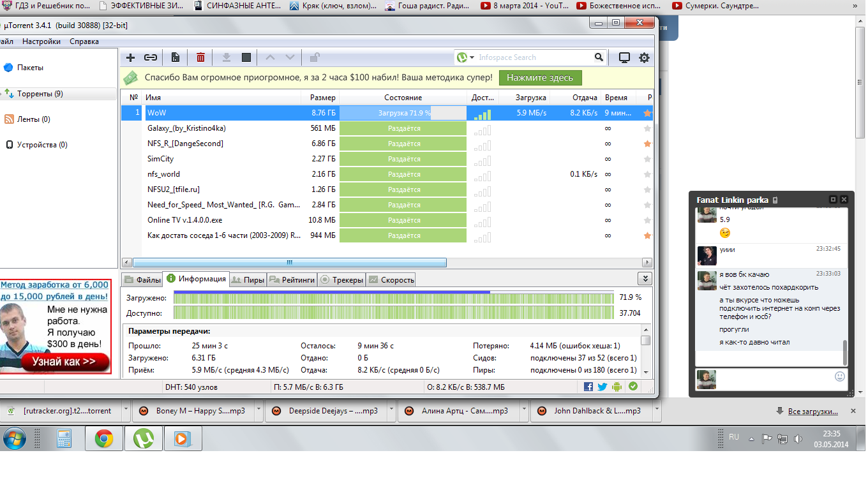Click the Chrome taskbar icon
The width and height of the screenshot is (868, 490).
tap(104, 439)
